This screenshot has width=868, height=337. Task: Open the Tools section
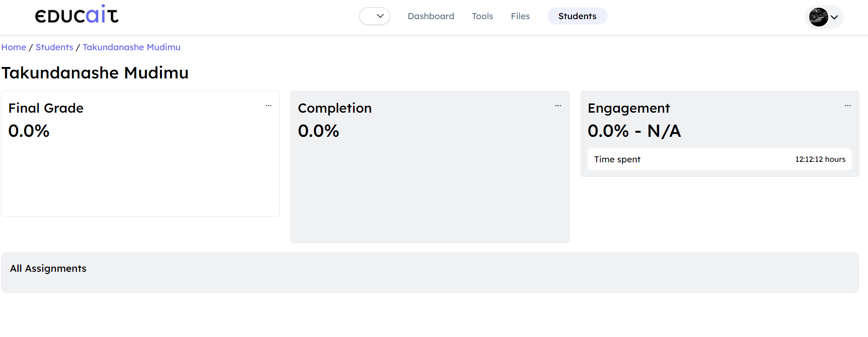tap(482, 16)
